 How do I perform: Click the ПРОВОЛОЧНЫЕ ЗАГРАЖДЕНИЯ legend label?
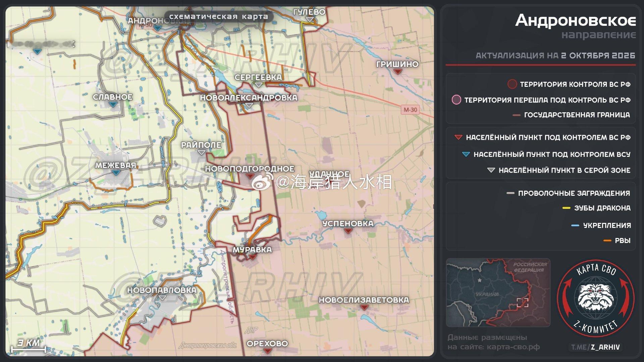click(574, 193)
